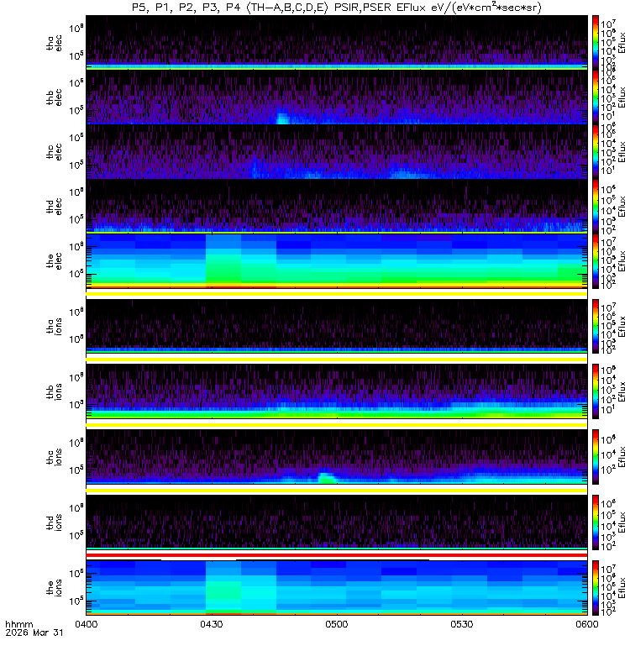Click the 'thb elec' panel label
Screen dimensions: 630x672
(x=54, y=97)
